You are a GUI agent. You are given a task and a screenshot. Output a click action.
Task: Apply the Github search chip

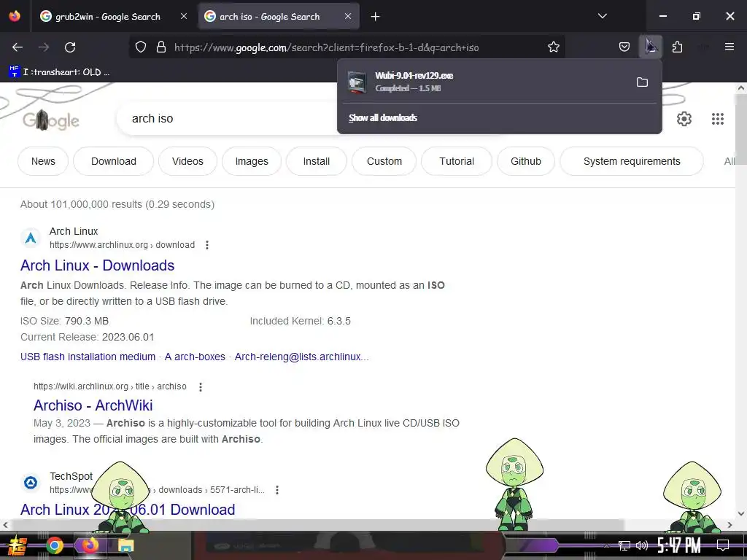click(526, 161)
